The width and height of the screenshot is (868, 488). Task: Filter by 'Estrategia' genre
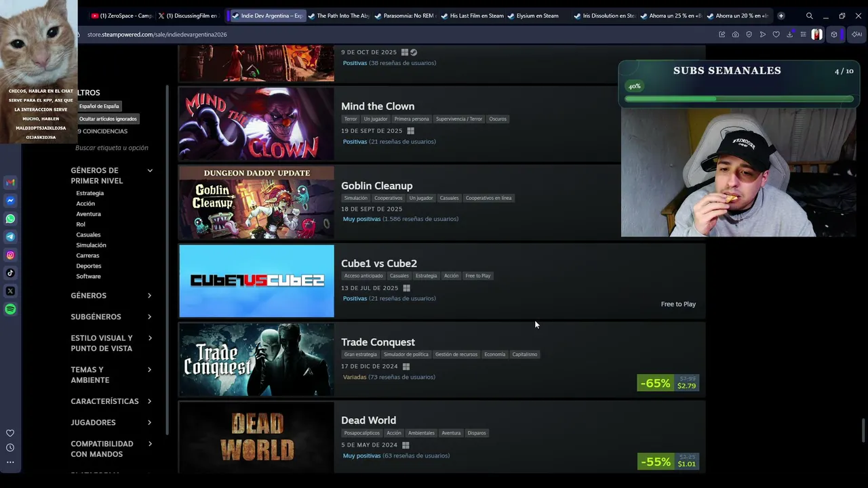pos(90,193)
